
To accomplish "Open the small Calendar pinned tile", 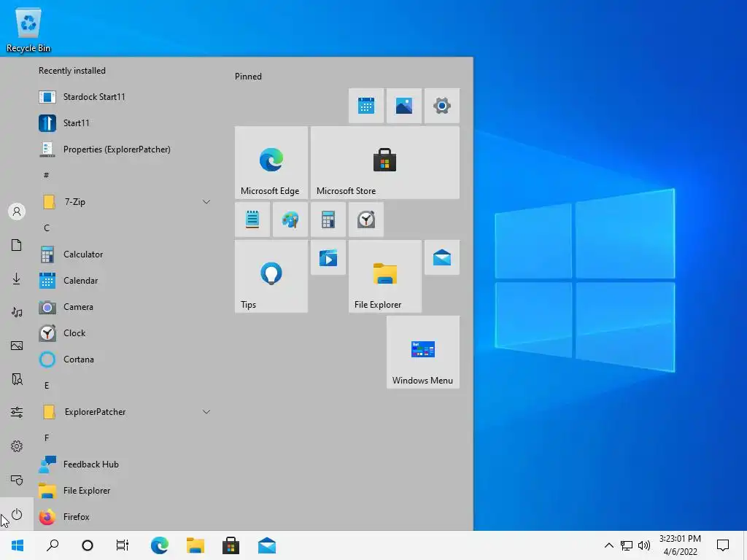I will (366, 106).
